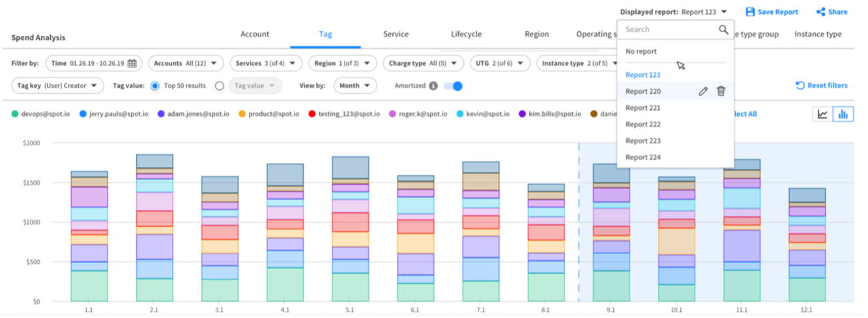
Task: Expand the View by Month dropdown
Action: [355, 85]
